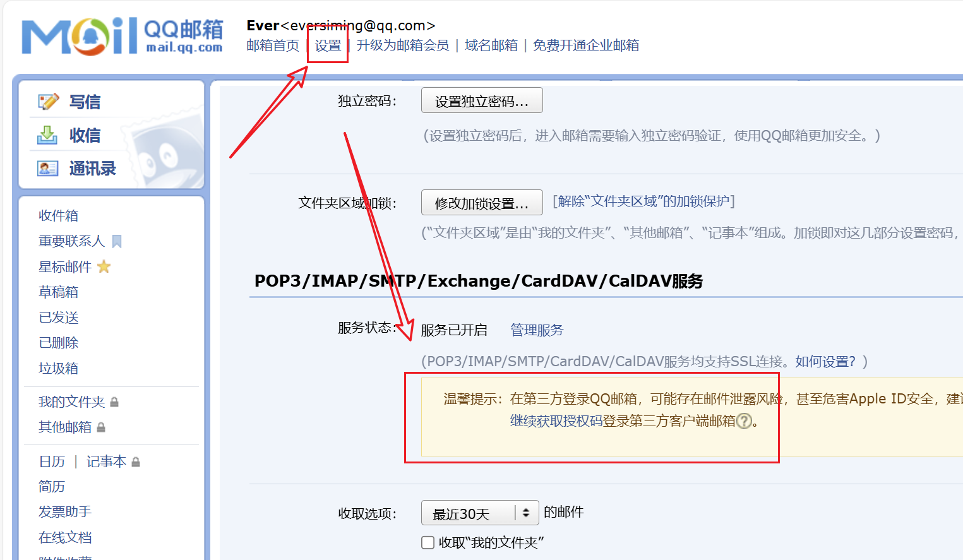Click the lock icon next to 我的文件夹
The width and height of the screenshot is (963, 560).
pyautogui.click(x=114, y=402)
